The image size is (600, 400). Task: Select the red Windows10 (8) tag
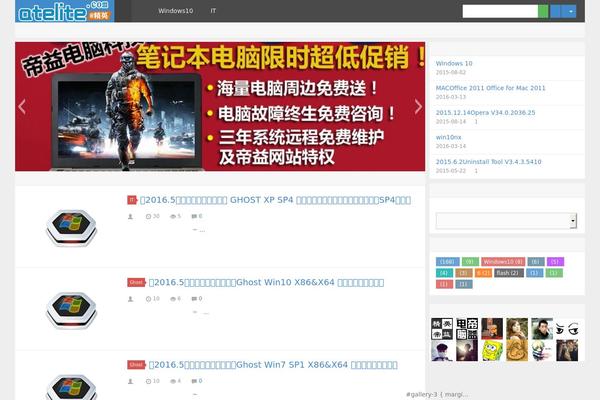tap(503, 262)
